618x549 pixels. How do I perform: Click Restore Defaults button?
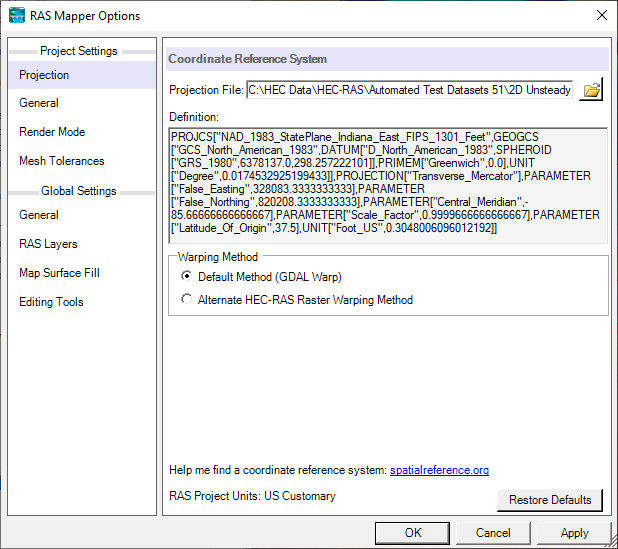click(x=550, y=500)
